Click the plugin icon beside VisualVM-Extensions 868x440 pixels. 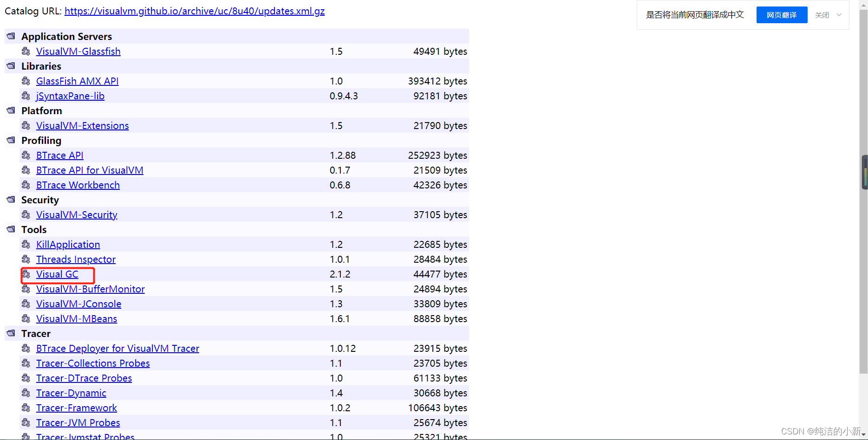(26, 125)
